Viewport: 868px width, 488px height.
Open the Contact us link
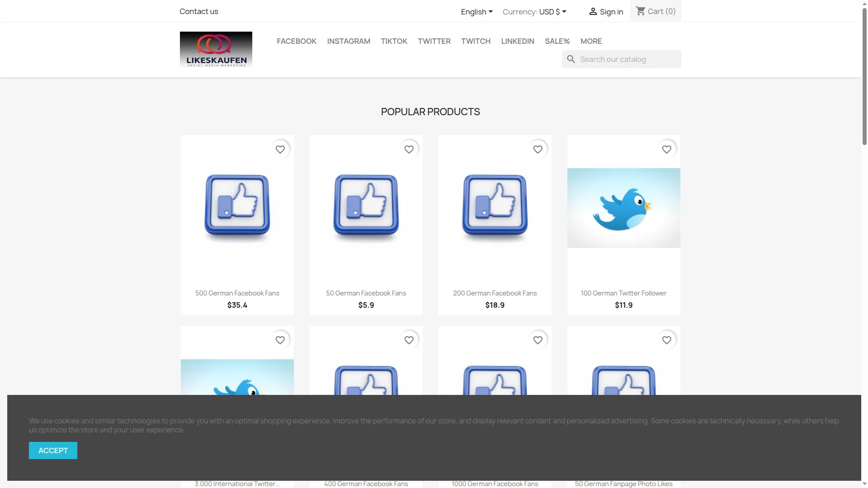[198, 11]
